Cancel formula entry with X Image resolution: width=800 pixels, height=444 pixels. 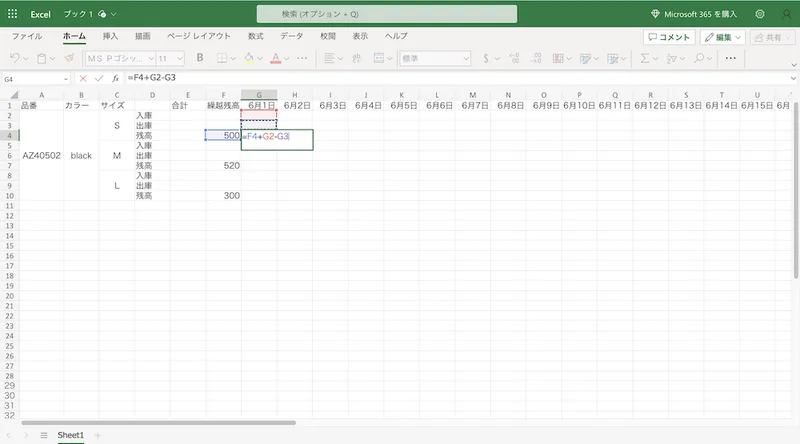[83, 78]
